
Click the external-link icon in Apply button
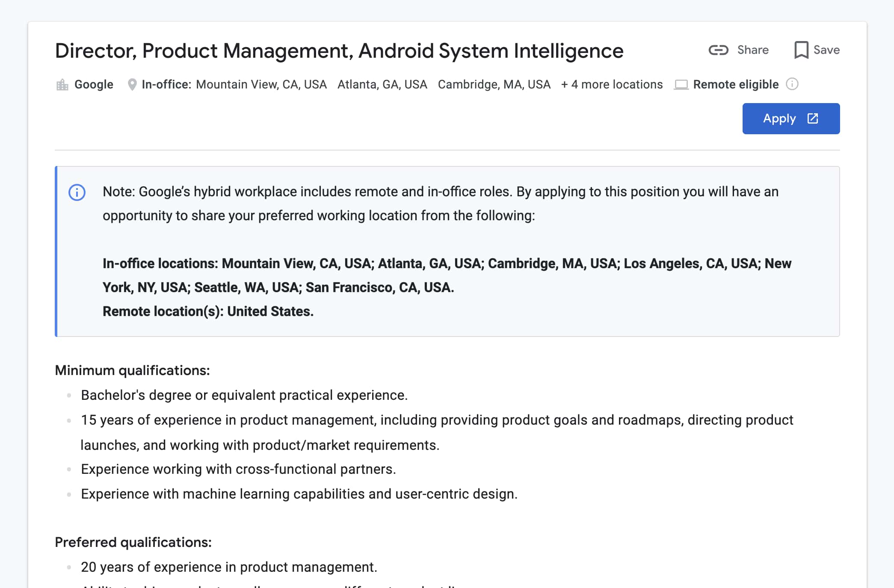click(x=813, y=118)
